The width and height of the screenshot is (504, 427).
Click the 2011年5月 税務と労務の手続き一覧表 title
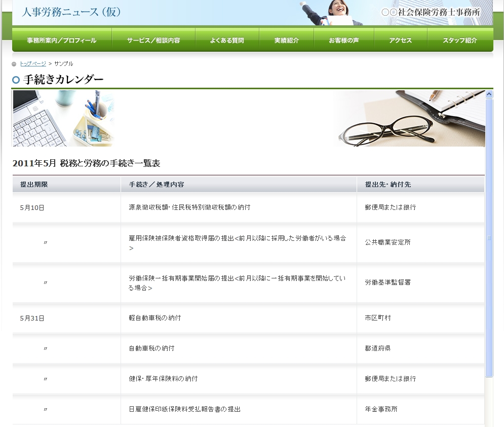86,163
